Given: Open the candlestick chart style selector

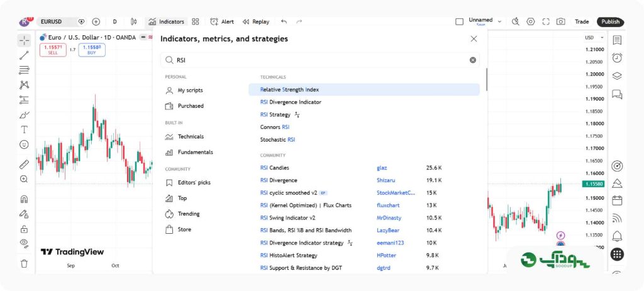Looking at the screenshot, I should point(133,22).
